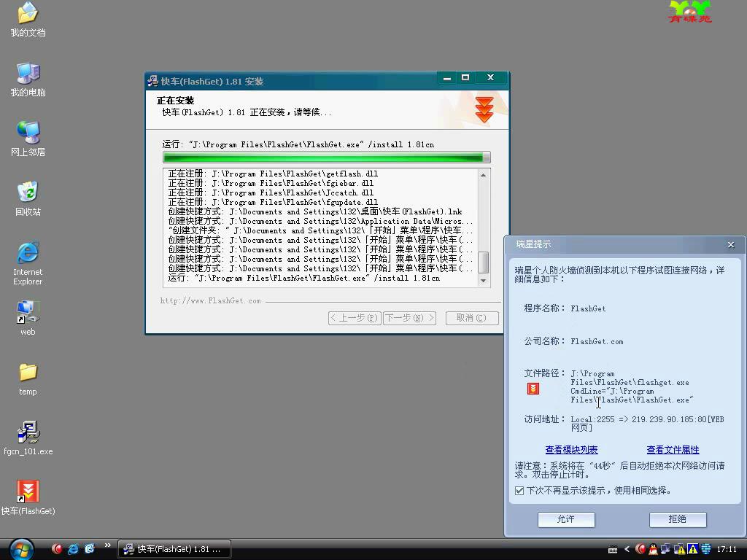Click the installer title bar icon

[x=152, y=81]
